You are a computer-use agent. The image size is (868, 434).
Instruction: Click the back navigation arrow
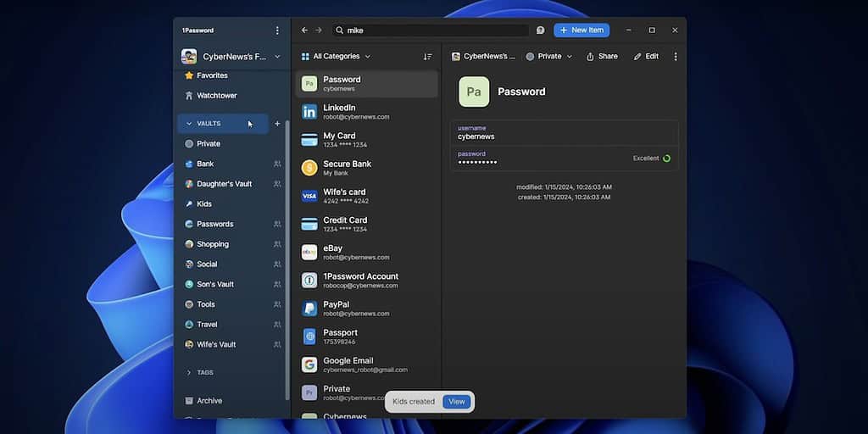pyautogui.click(x=305, y=31)
